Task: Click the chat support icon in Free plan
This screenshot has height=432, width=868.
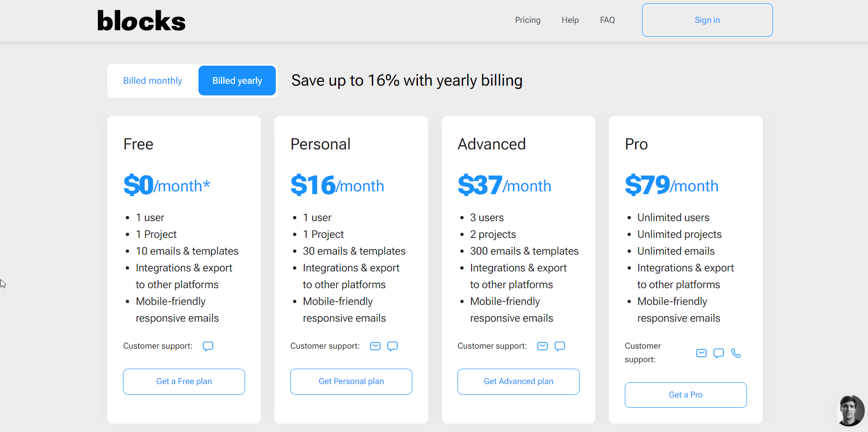Action: click(208, 346)
